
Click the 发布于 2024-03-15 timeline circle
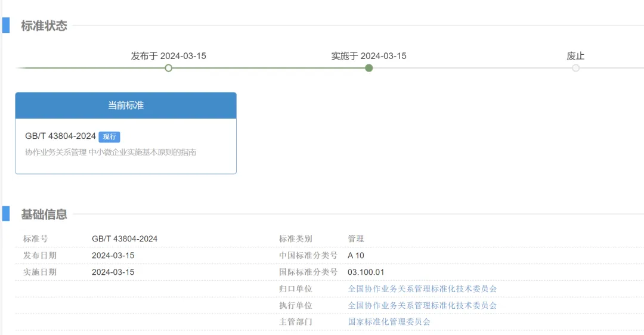169,68
